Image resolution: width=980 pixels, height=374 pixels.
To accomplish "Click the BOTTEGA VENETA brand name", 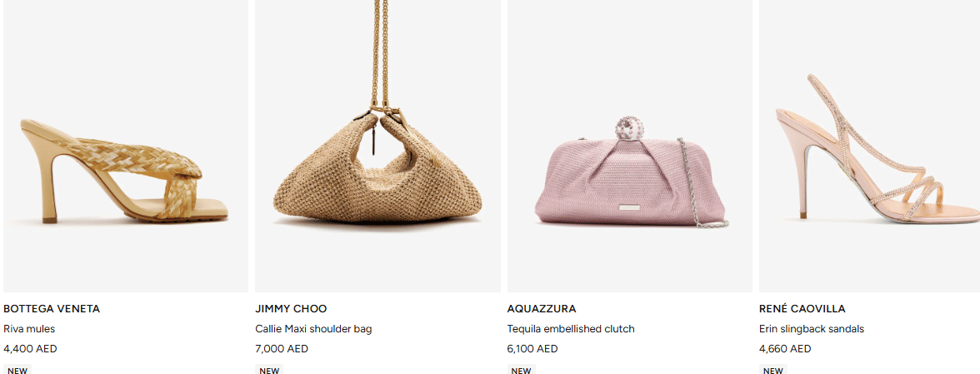I will [52, 309].
